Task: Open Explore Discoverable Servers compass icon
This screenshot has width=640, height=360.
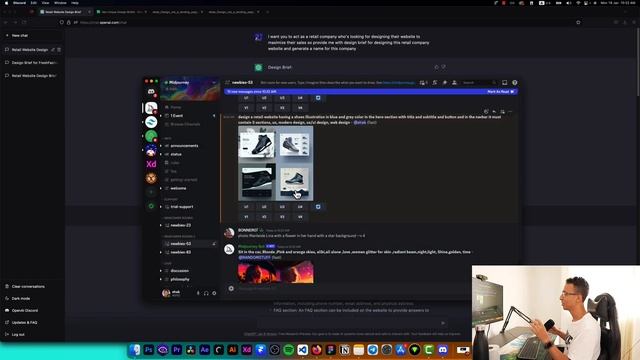Action: [x=151, y=206]
